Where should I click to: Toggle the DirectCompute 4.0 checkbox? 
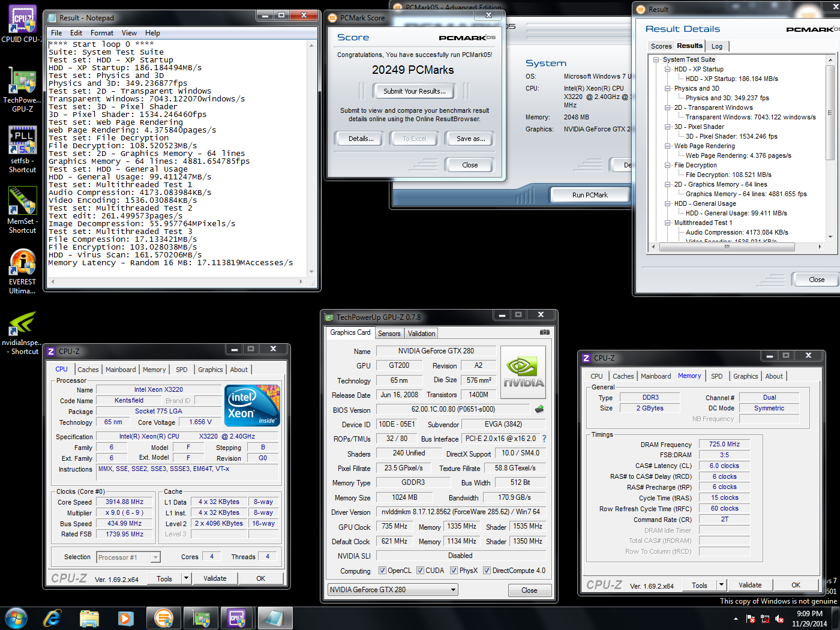pyautogui.click(x=487, y=571)
